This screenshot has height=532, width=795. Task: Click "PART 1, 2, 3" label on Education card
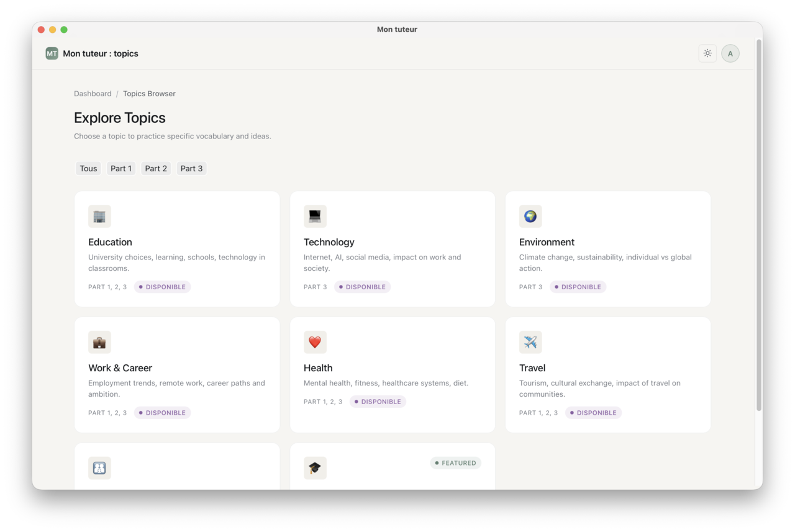coord(107,287)
